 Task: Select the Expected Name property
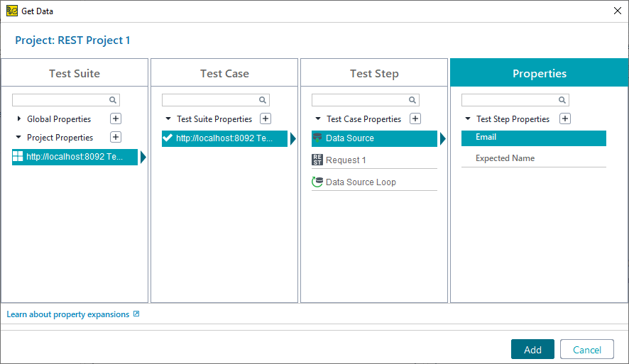click(534, 158)
